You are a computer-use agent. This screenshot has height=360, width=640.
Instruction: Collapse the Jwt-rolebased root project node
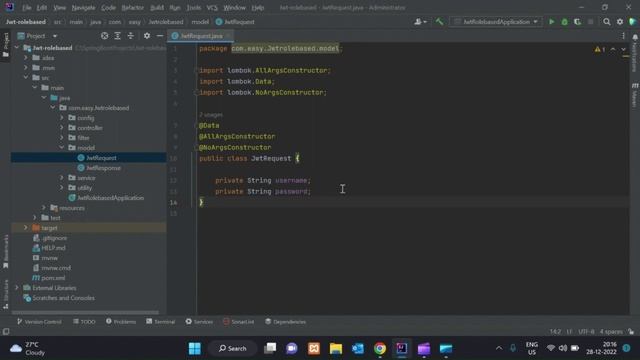(17, 48)
